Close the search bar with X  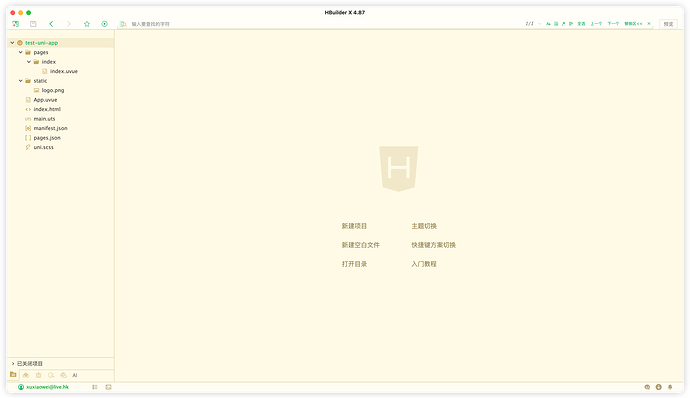[x=649, y=24]
